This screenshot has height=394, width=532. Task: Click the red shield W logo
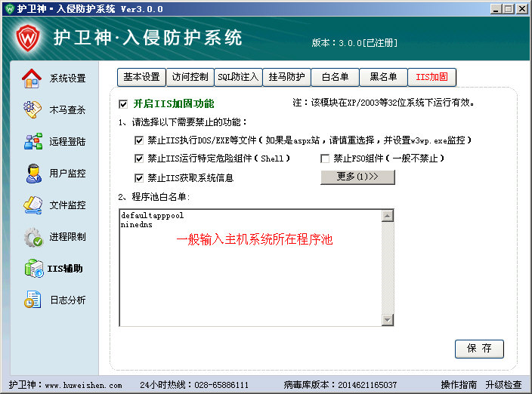pyautogui.click(x=28, y=38)
